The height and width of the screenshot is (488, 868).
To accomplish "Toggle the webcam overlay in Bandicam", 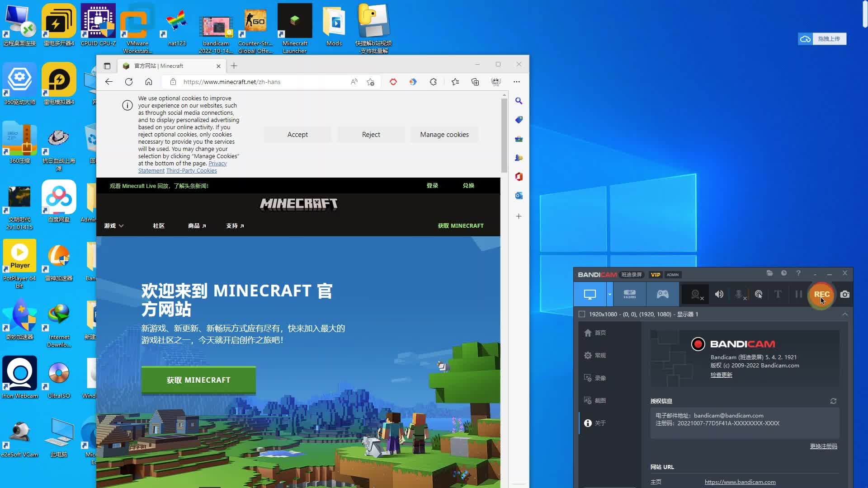I will coord(696,295).
